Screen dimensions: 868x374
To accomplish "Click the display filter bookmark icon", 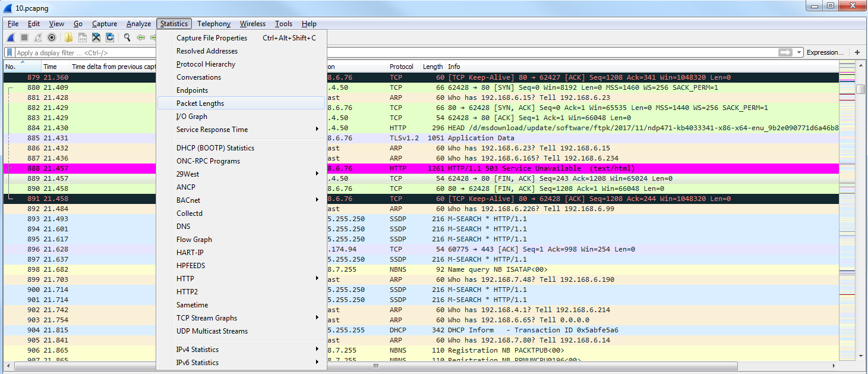I will pos(10,52).
